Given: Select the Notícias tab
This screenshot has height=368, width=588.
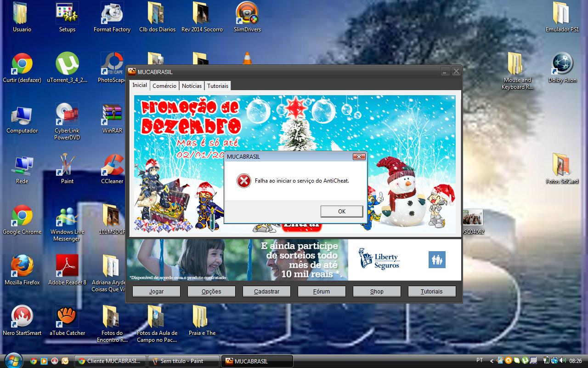Looking at the screenshot, I should 192,86.
